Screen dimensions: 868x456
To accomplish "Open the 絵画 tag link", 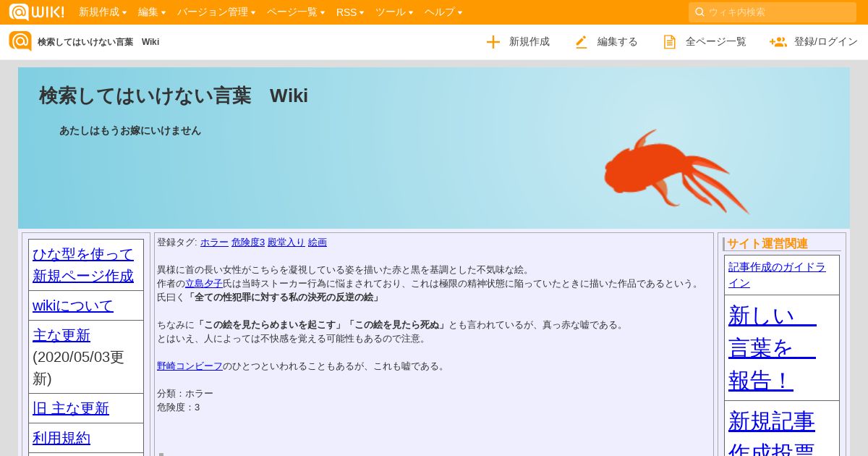I will (318, 242).
